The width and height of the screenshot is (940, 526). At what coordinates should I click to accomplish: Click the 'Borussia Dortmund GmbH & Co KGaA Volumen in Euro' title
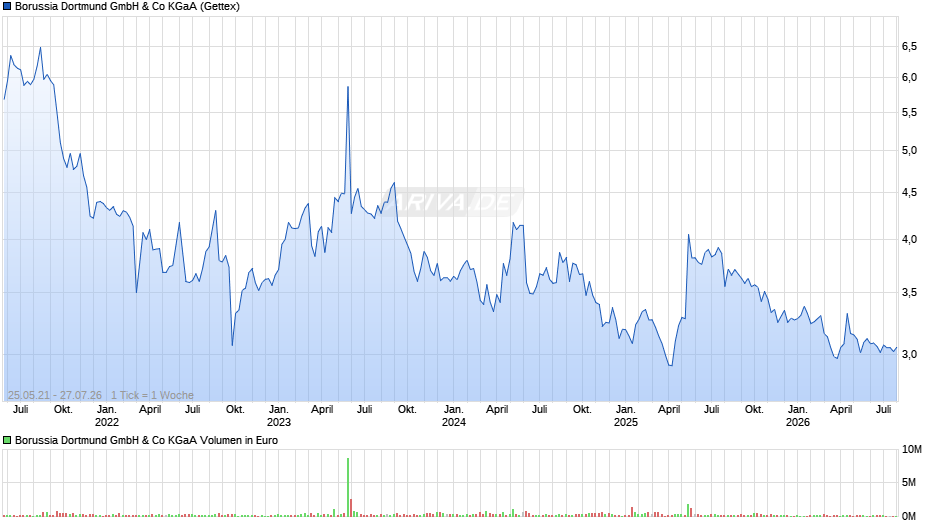(146, 440)
